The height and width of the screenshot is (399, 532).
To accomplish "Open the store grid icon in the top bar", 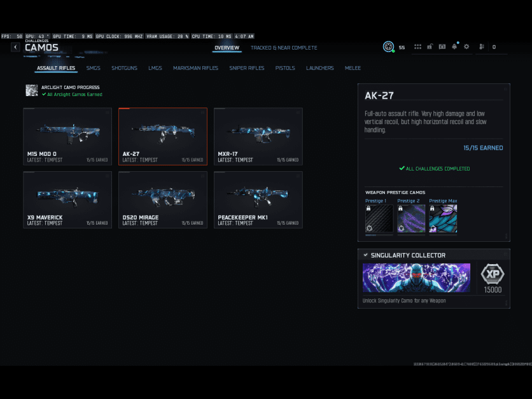I will point(418,46).
